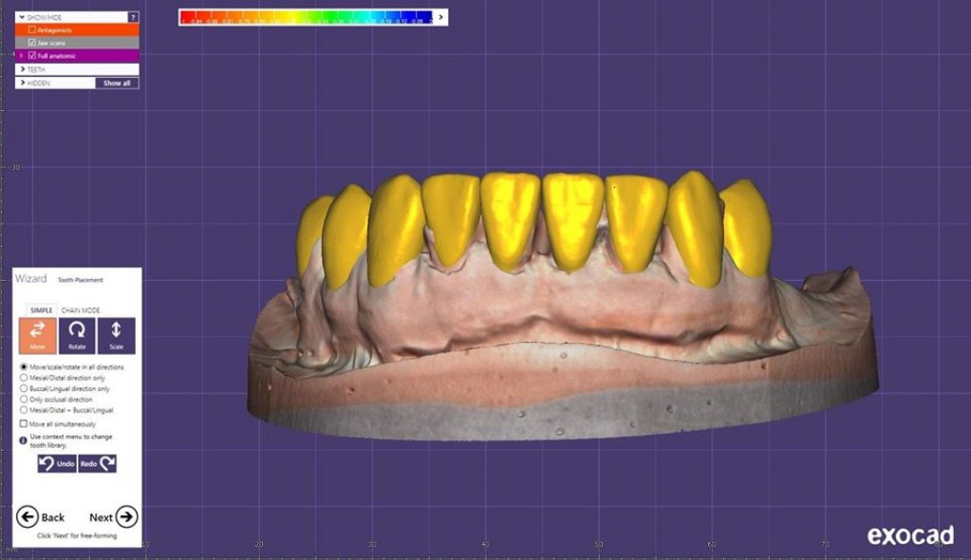
Task: Click the Tooth Placement label
Action: point(81,280)
